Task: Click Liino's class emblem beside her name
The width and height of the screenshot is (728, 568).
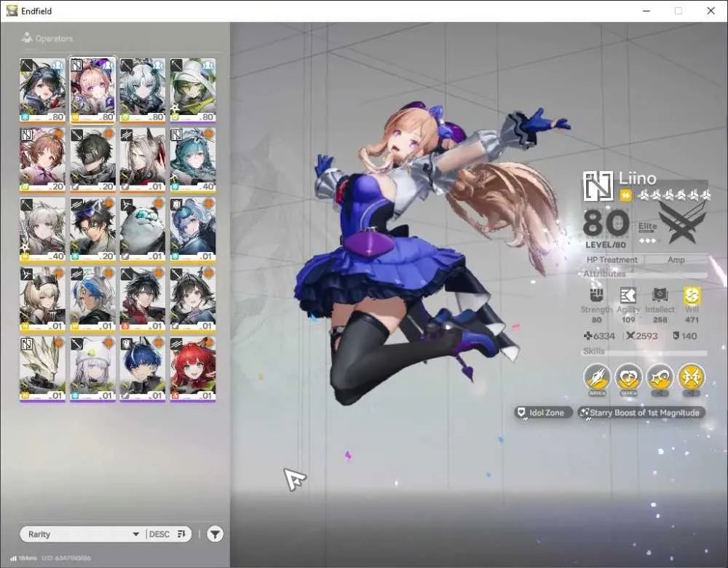Action: 598,186
